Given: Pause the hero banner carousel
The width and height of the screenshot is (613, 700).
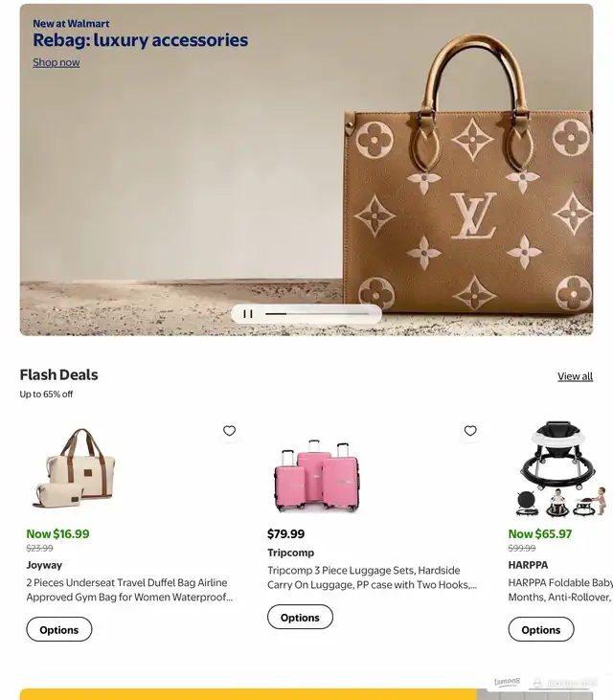Looking at the screenshot, I should click(248, 314).
